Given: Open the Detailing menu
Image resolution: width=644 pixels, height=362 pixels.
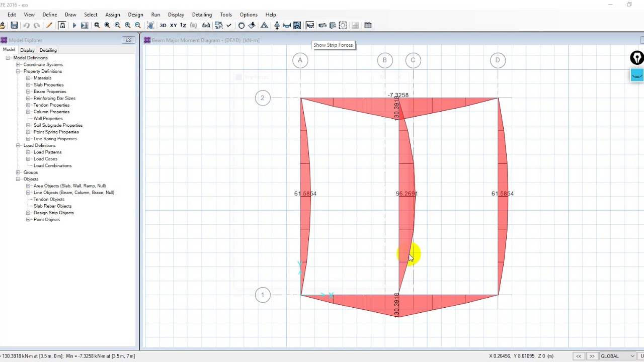Looking at the screenshot, I should click(202, 15).
